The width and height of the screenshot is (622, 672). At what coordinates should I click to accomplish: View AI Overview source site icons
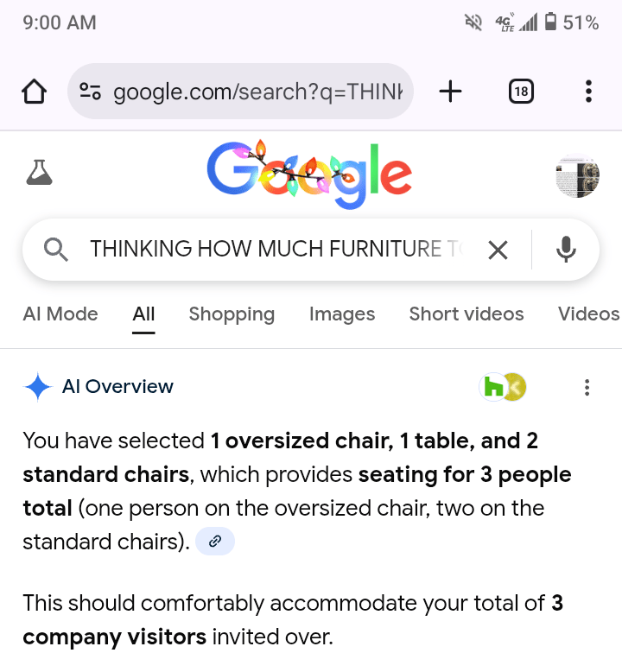503,387
